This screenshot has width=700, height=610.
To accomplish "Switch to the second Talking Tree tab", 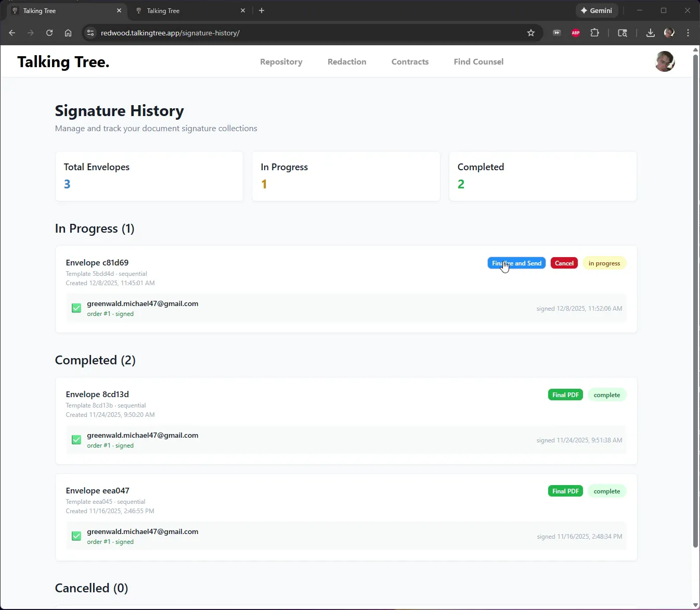I will pos(190,10).
